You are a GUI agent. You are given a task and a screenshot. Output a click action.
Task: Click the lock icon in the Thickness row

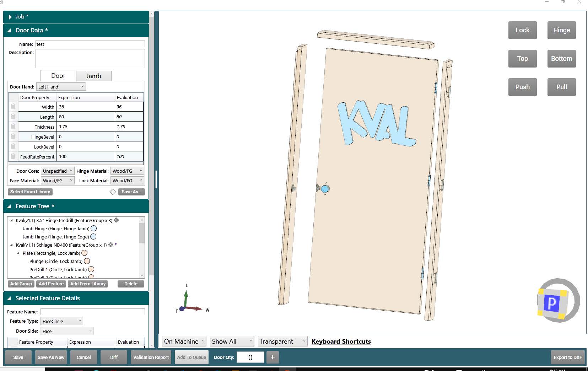[13, 126]
